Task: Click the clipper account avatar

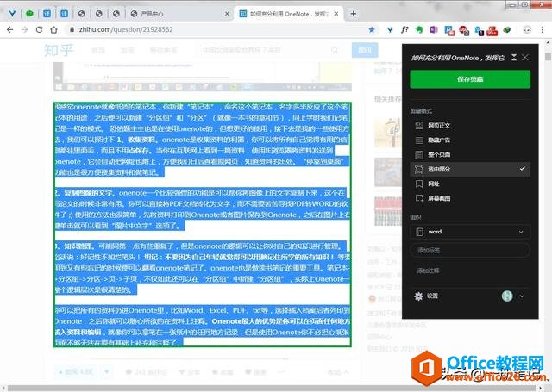Action: [x=507, y=296]
